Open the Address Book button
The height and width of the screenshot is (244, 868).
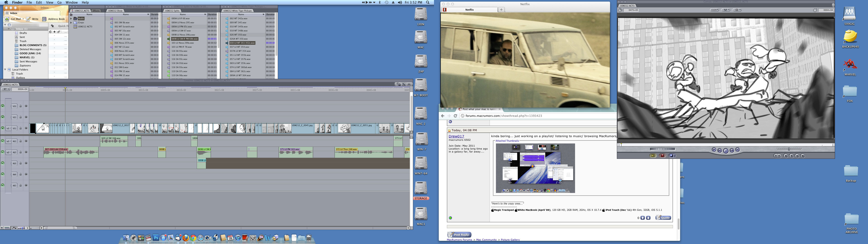tap(54, 19)
